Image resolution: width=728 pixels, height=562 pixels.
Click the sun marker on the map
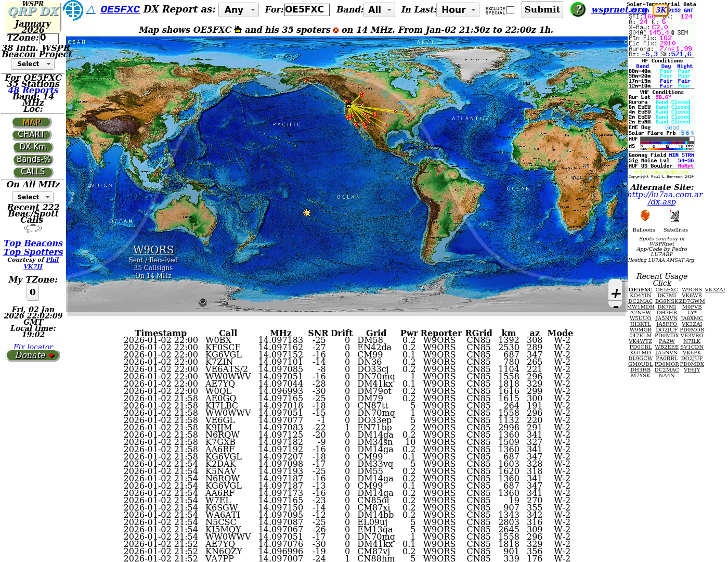(307, 213)
